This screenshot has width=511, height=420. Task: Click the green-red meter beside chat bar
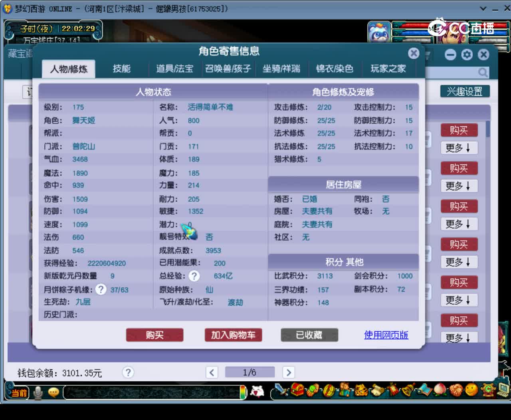pyautogui.click(x=243, y=392)
